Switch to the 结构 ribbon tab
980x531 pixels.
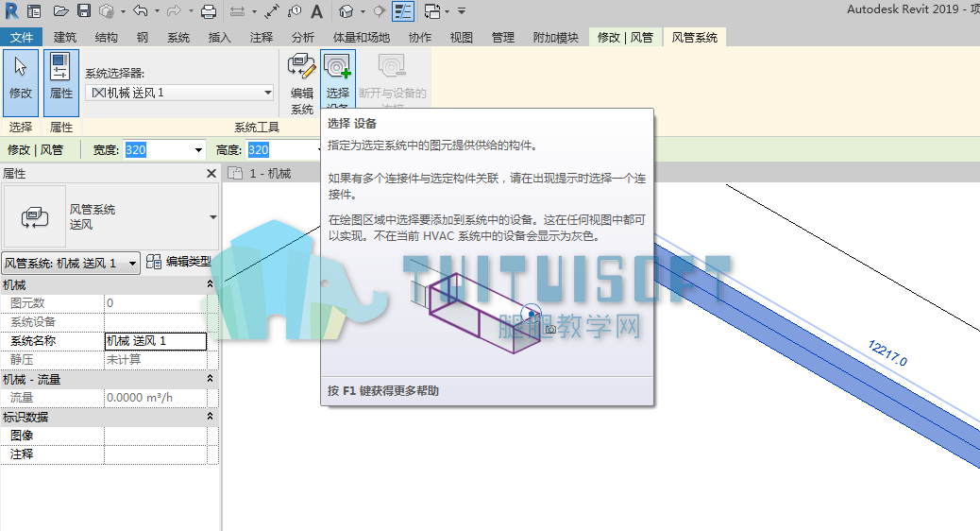(x=107, y=38)
